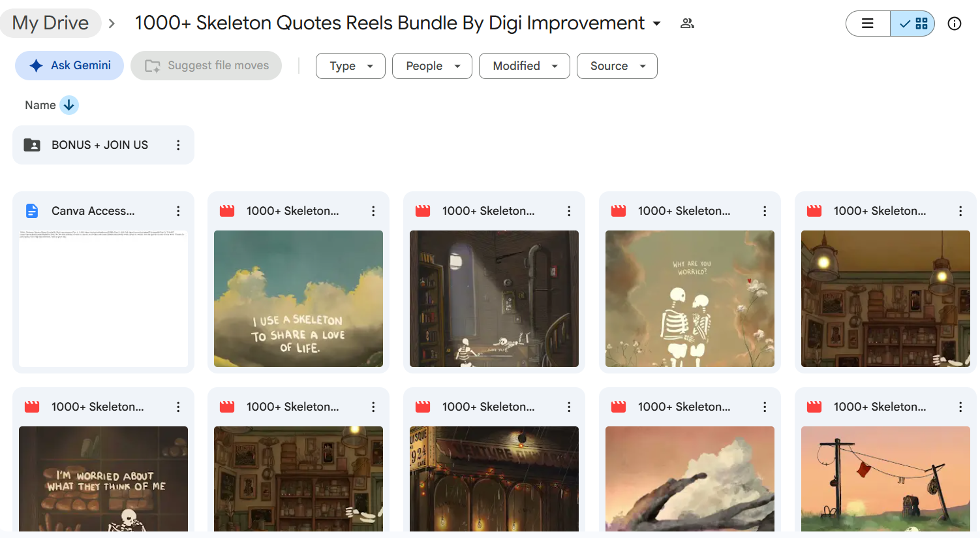Select the cloud and driftwood sunset thumbnail
Viewport: 980px width, 538px height.
click(x=690, y=479)
